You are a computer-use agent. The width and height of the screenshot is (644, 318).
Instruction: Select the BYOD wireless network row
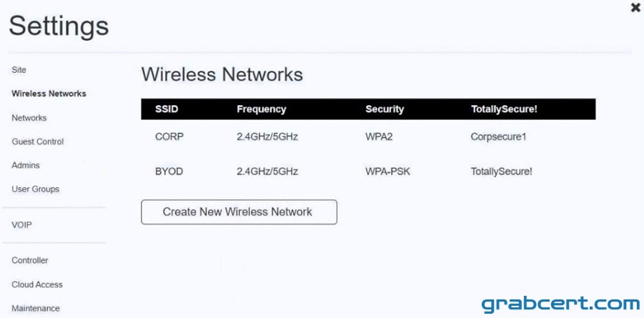(368, 172)
